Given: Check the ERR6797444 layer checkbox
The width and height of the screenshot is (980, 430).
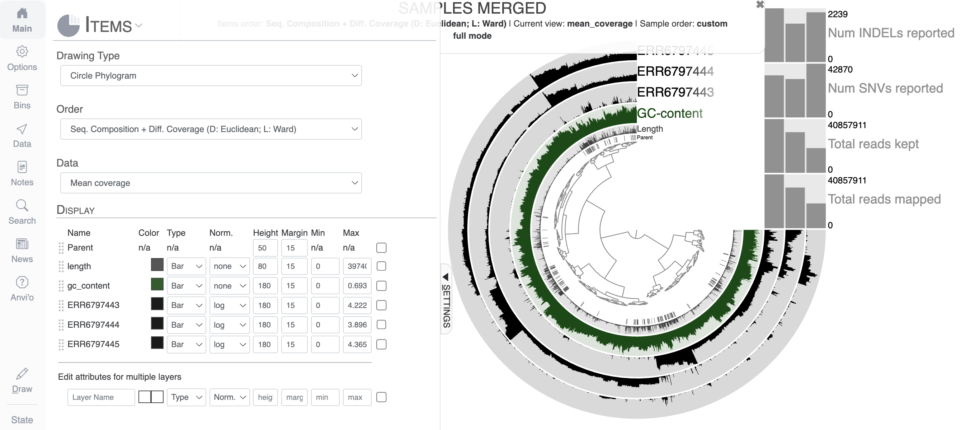Looking at the screenshot, I should coord(381,324).
